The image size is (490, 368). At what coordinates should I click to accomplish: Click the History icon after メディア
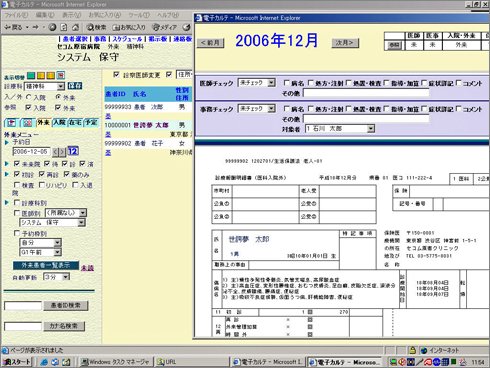[x=187, y=27]
